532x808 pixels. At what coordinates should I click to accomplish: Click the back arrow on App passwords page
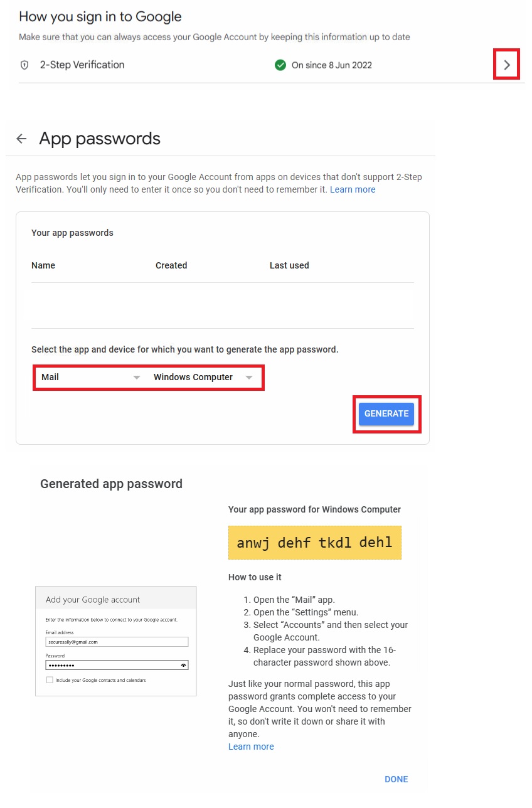21,139
